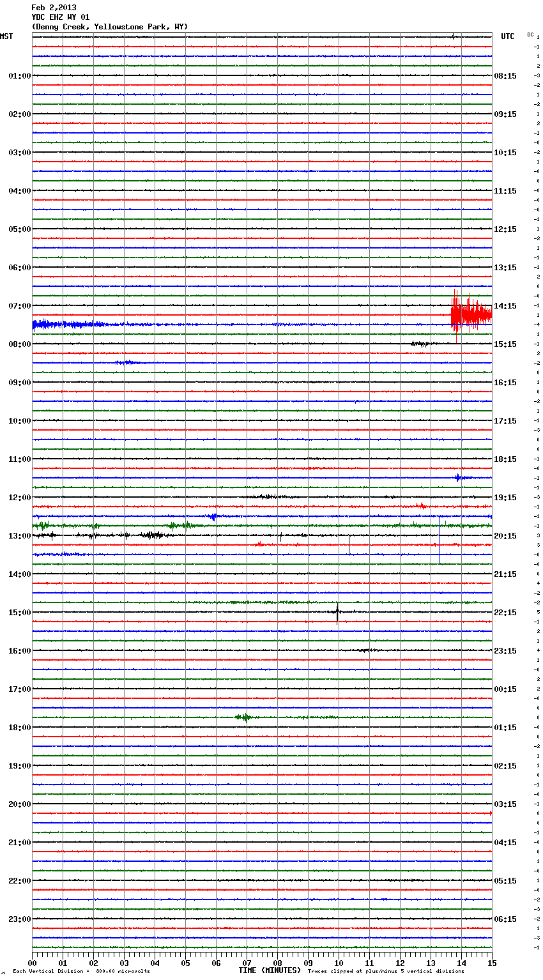Viewport: 543px width, 980px height.
Task: Select the 03:00 MST row label
Action: pos(20,153)
